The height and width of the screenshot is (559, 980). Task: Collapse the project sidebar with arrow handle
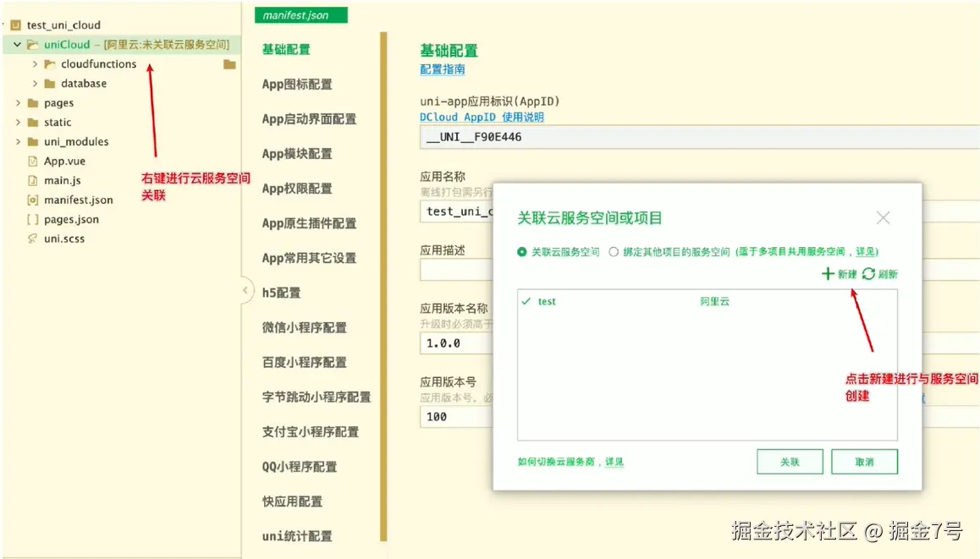click(246, 290)
